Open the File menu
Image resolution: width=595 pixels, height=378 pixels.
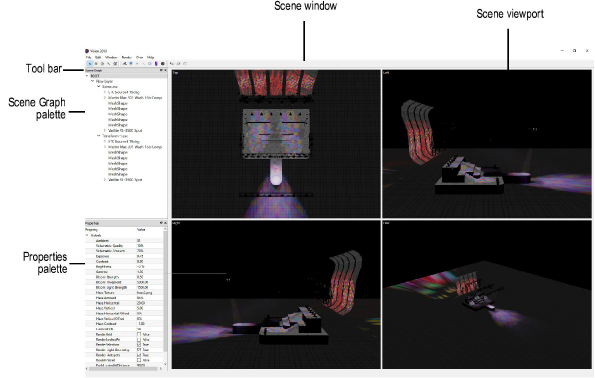click(88, 57)
